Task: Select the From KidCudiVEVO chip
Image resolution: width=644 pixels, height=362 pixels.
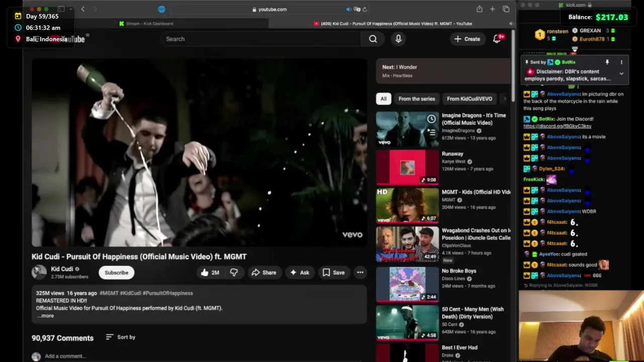Action: (469, 99)
